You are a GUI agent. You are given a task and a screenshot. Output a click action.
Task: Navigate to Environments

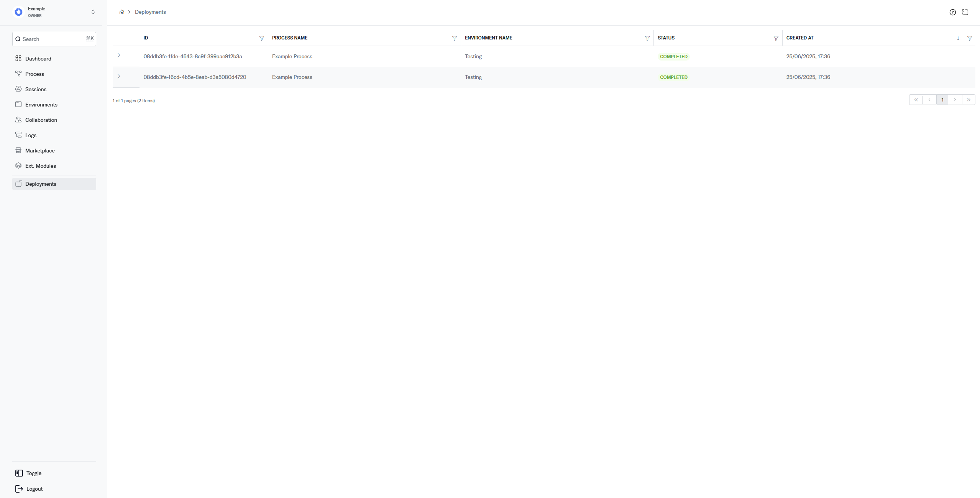pos(54,105)
